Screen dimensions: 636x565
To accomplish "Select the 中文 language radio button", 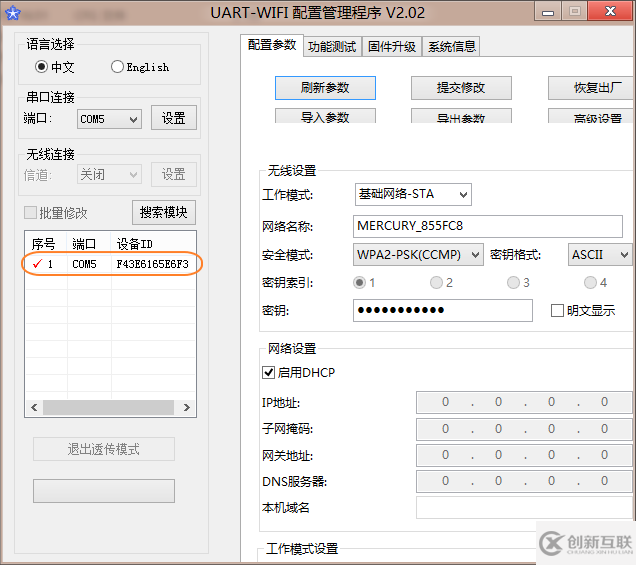I will [41, 66].
